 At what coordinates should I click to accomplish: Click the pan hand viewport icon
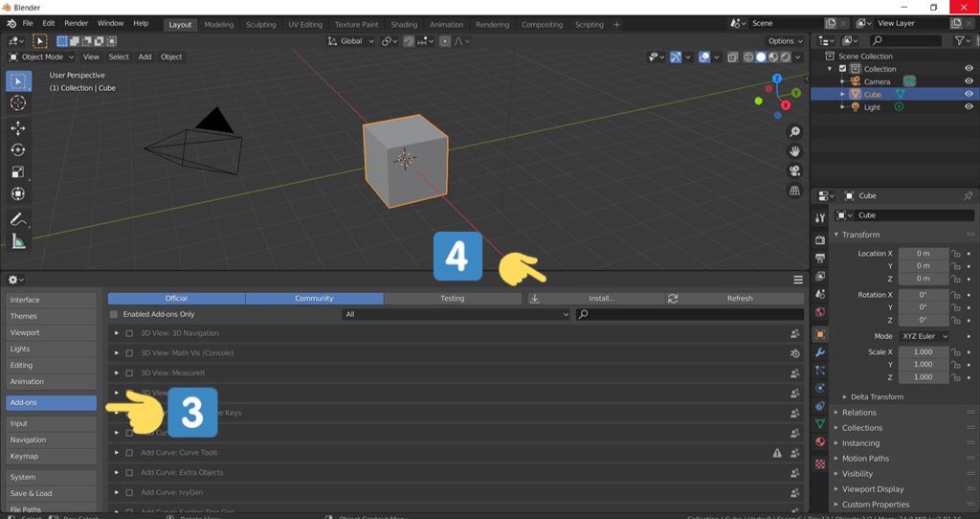click(x=794, y=151)
